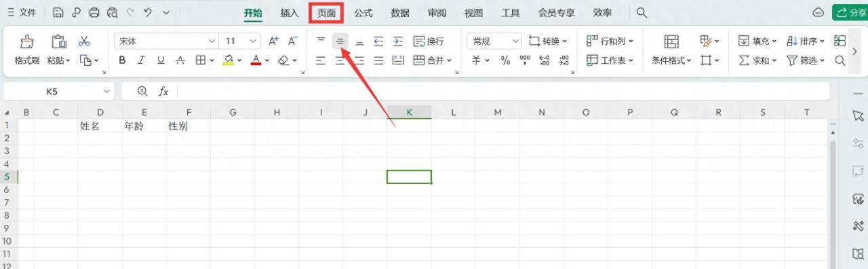Image resolution: width=868 pixels, height=269 pixels.
Task: Click the Decrease Indent icon
Action: pyautogui.click(x=378, y=41)
